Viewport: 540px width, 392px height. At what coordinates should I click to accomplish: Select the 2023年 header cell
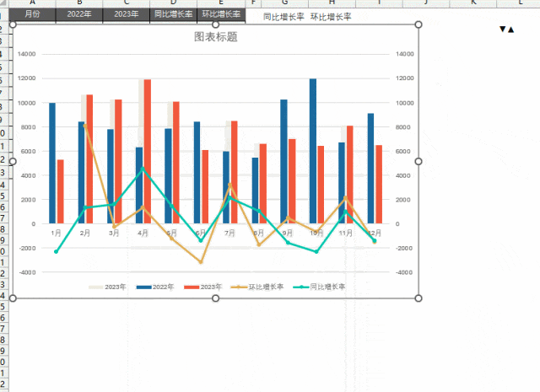click(127, 14)
